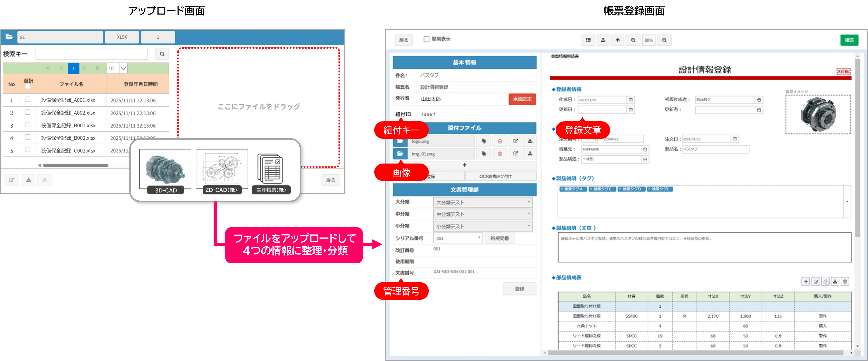868x361 pixels.
Task: Enable the 簡易表示 checkbox
Action: tap(426, 39)
